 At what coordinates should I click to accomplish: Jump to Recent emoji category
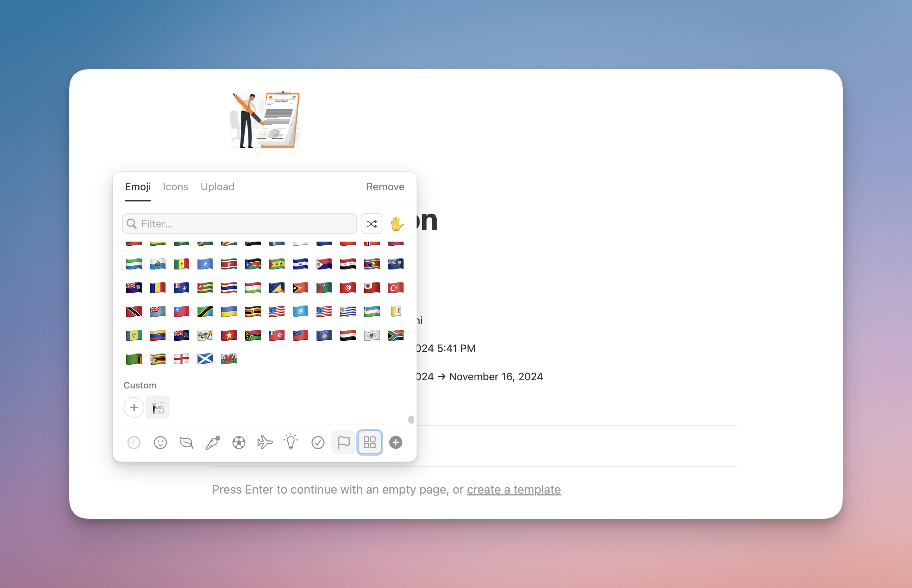pyautogui.click(x=134, y=443)
